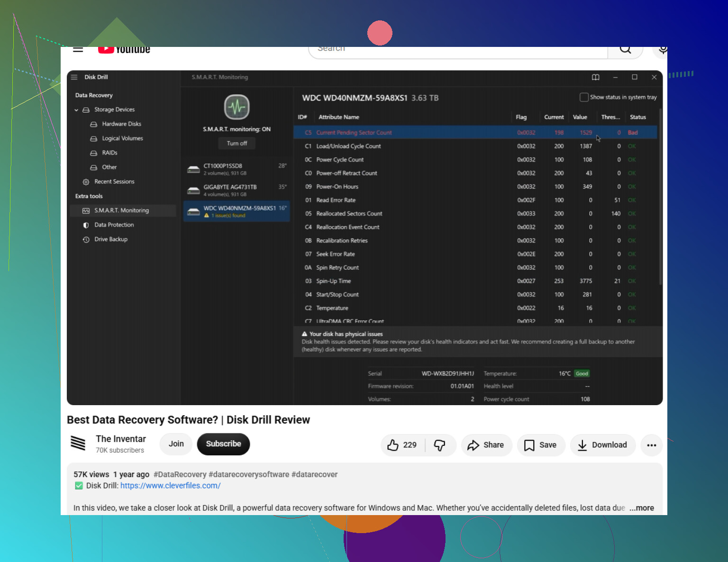This screenshot has height=562, width=728.
Task: Click the attribute table vertical scrollbar
Action: (660, 197)
